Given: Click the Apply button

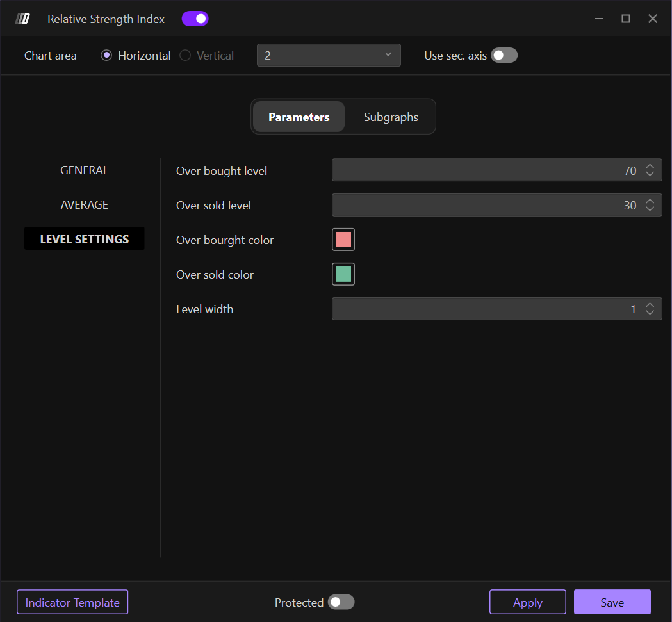Looking at the screenshot, I should [527, 602].
